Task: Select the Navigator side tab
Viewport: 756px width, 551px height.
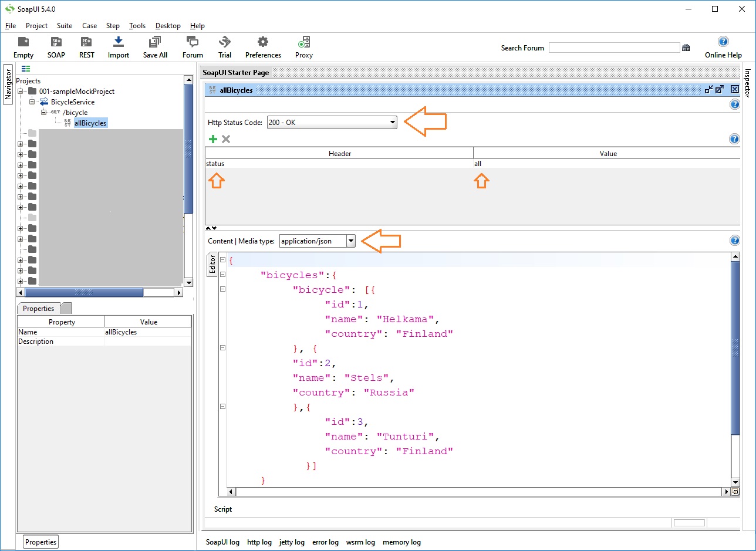Action: tap(8, 83)
